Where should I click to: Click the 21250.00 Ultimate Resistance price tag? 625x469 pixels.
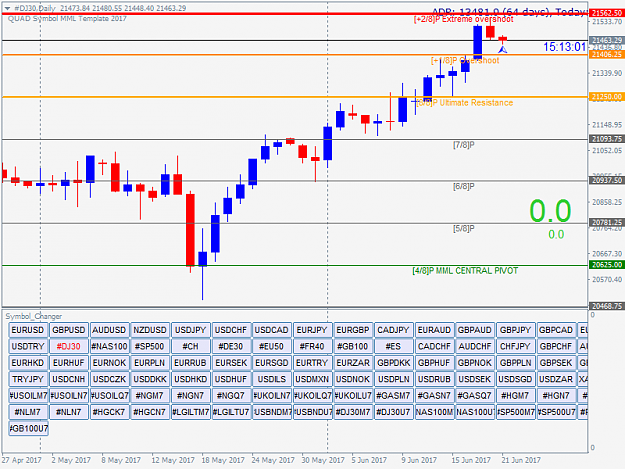point(607,96)
